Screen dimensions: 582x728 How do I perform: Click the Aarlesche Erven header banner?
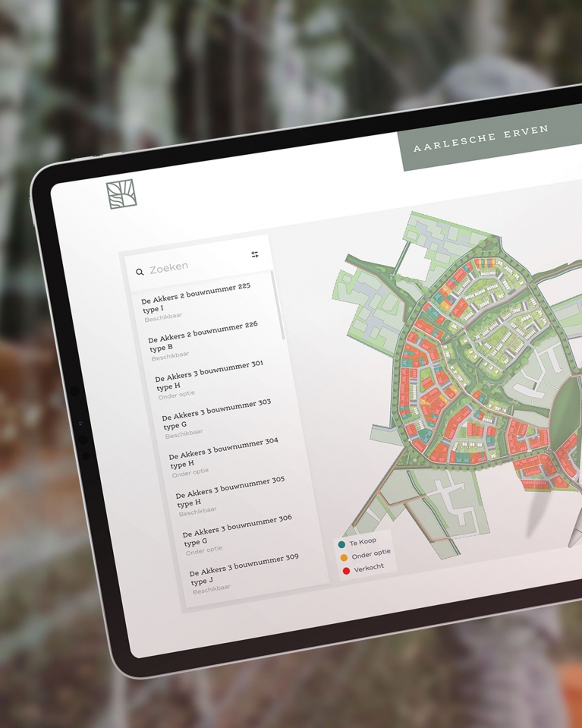491,138
